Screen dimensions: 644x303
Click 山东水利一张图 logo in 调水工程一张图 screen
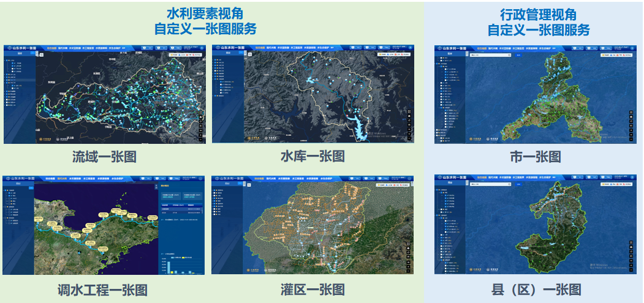click(20, 179)
